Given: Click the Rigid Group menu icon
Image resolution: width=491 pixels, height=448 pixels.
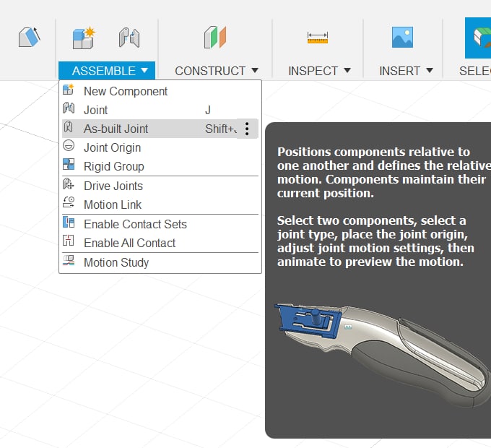Looking at the screenshot, I should pyautogui.click(x=69, y=164).
